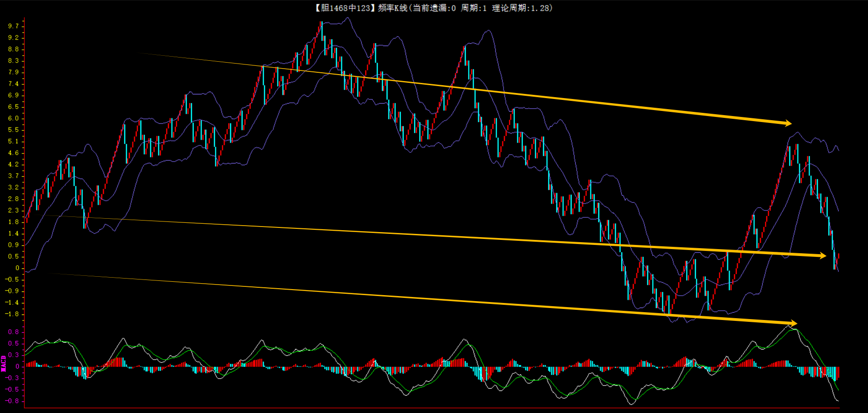
Task: Click the 9.7 price axis label
Action: tap(13, 26)
